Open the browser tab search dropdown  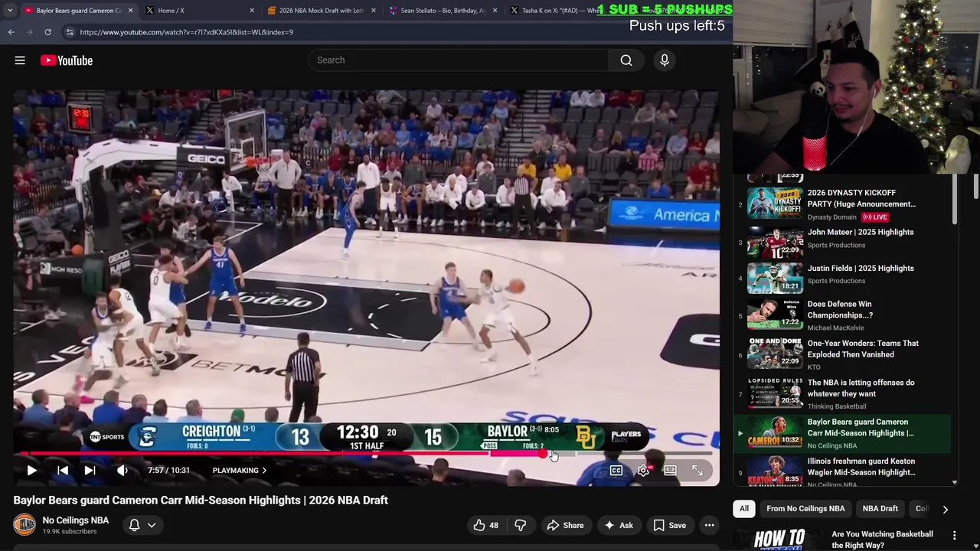9,11
